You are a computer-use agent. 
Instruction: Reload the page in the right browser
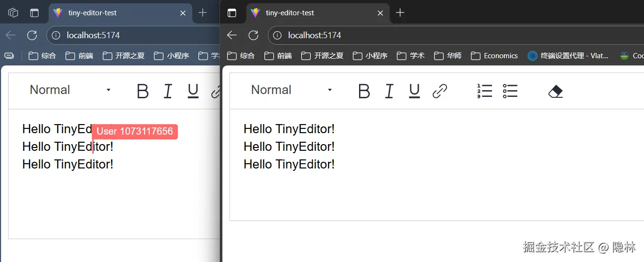[x=253, y=35]
